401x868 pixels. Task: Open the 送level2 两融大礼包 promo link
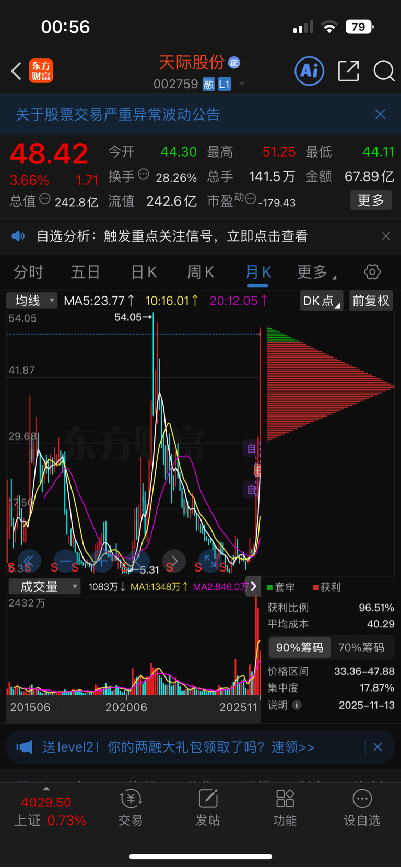click(179, 747)
